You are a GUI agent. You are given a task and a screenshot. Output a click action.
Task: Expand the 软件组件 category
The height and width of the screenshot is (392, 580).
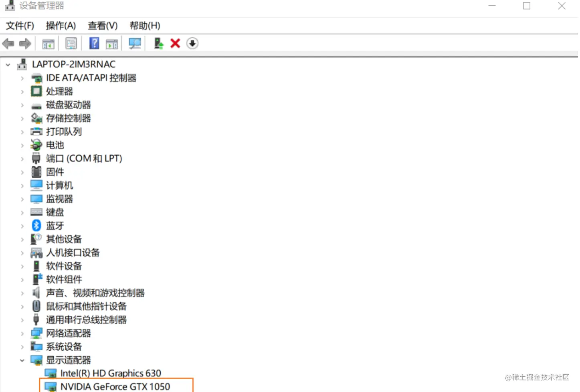(x=22, y=280)
